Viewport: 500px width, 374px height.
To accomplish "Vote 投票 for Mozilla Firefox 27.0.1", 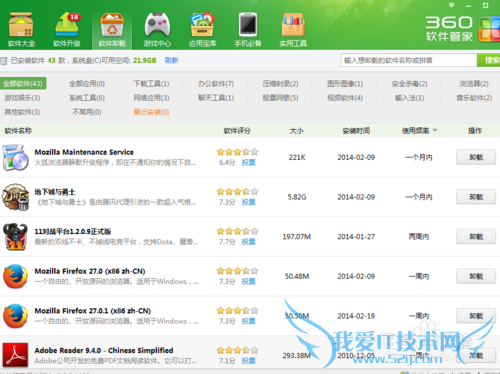I will coord(248,321).
